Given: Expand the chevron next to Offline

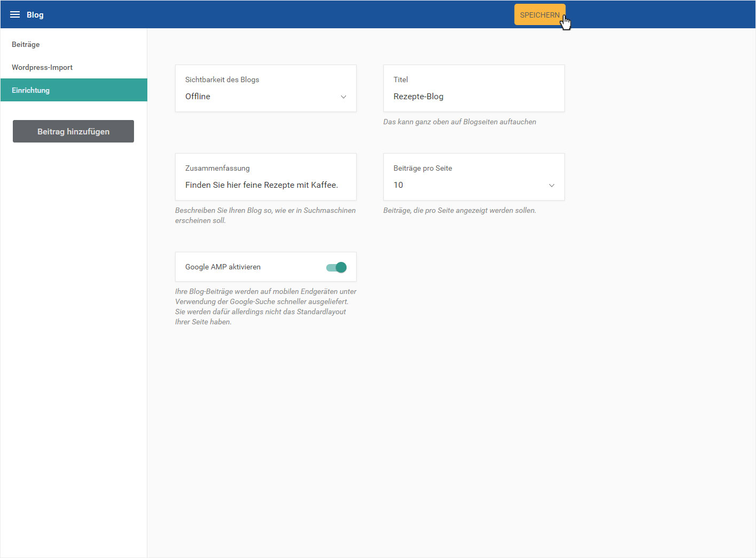Looking at the screenshot, I should pos(343,97).
